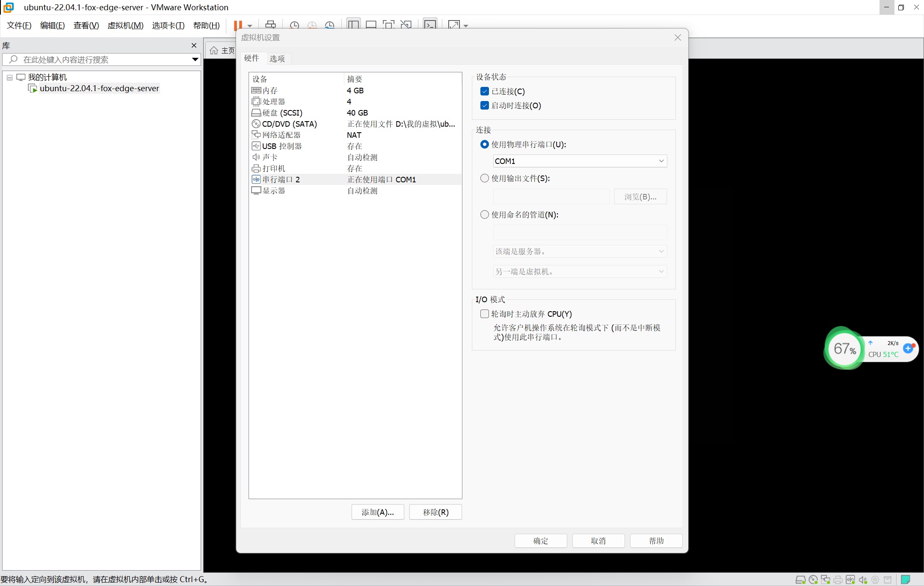Open the power options dropdown beside pause

click(250, 26)
